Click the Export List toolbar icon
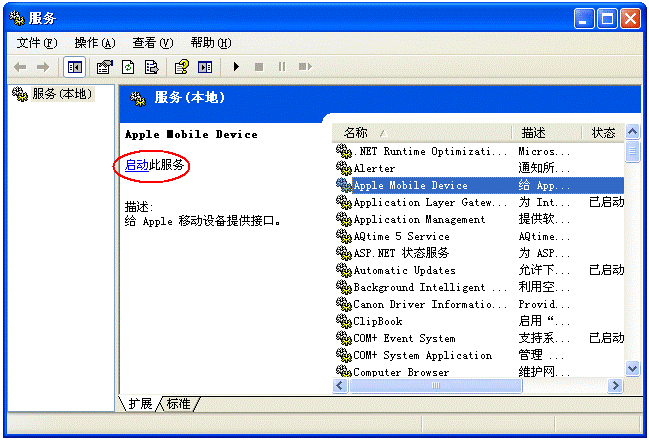649x440 pixels. tap(151, 67)
